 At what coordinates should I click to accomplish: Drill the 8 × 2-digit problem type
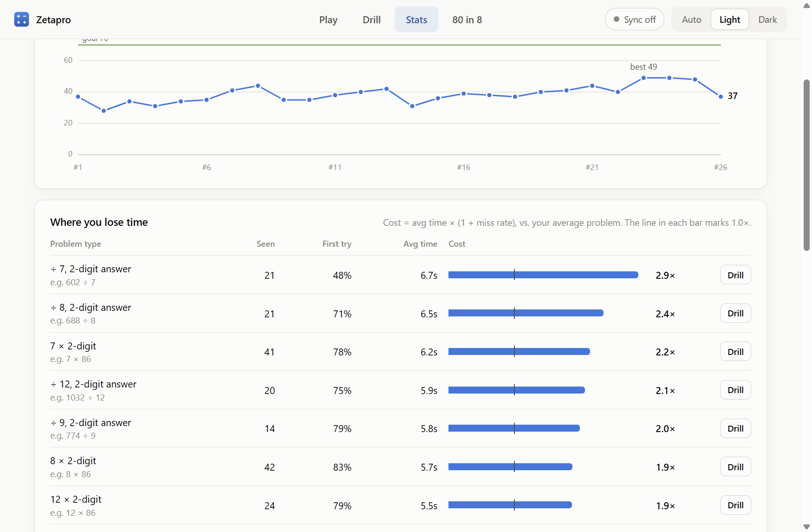735,467
